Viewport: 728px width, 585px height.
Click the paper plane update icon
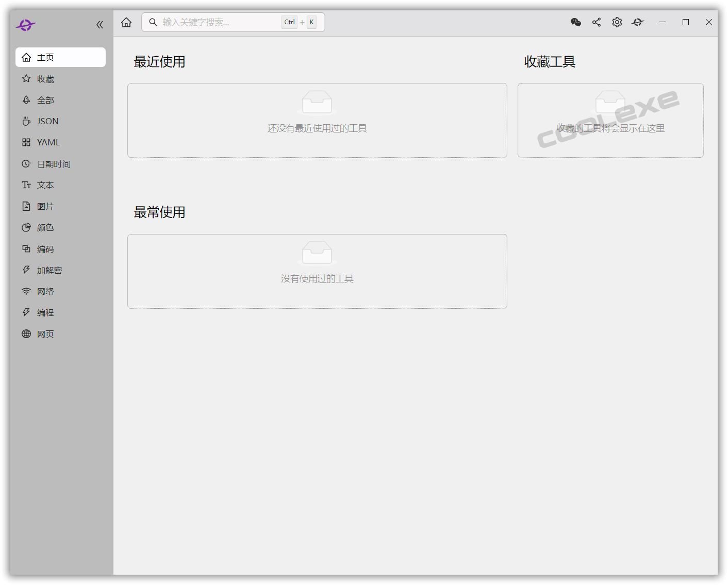(x=637, y=22)
